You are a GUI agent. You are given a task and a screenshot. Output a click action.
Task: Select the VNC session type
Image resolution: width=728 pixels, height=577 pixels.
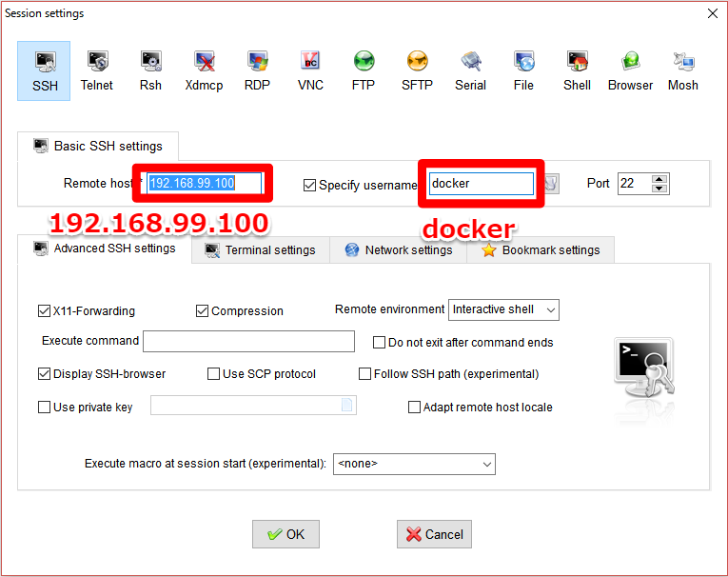(310, 70)
